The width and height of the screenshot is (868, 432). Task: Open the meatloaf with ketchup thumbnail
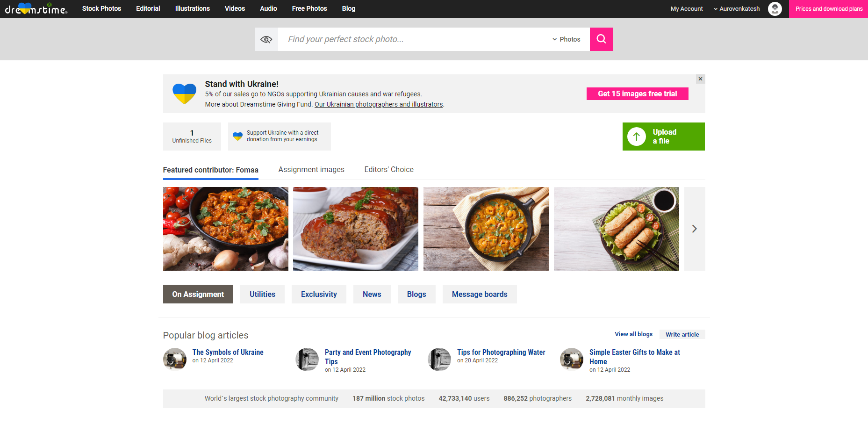(356, 229)
